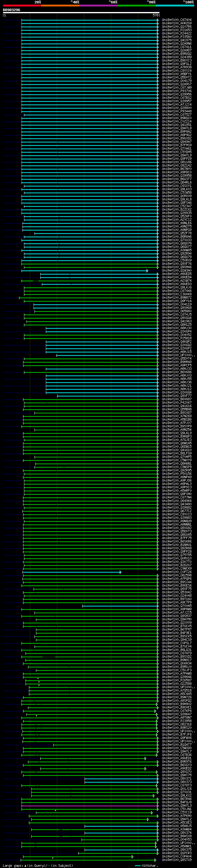The image size is (197, 868).
Task: Click the white query sequence bar
Action: point(81,12)
